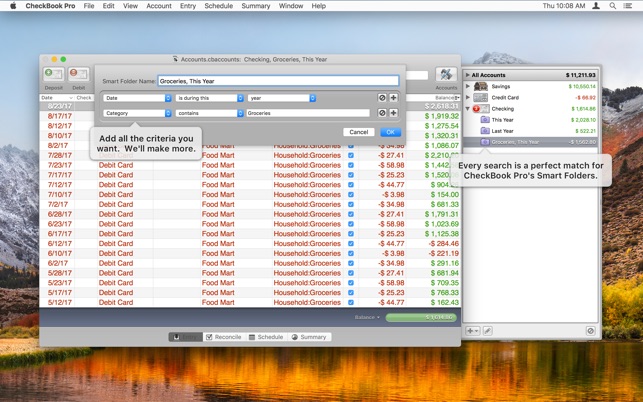
Task: Open the 'is during this' condition dropdown
Action: 210,98
